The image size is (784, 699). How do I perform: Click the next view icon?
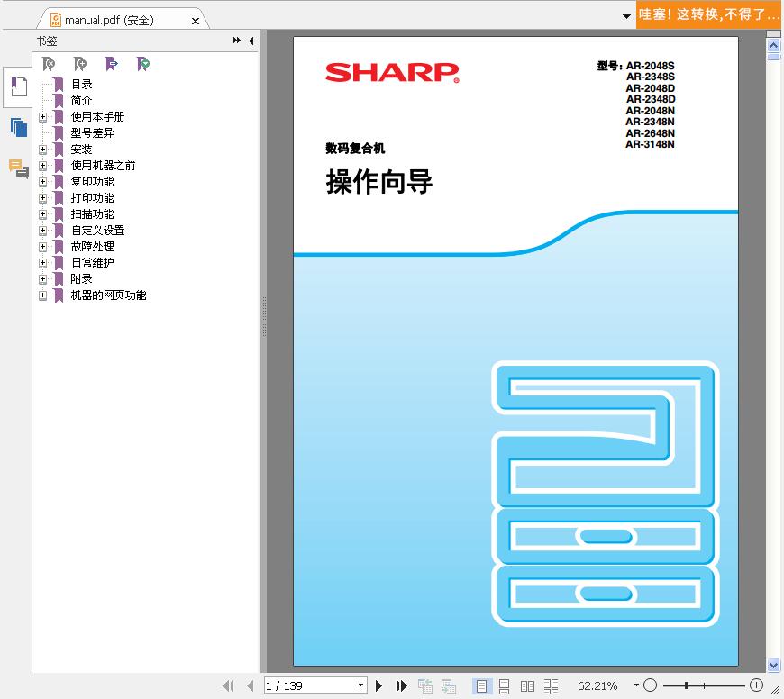[449, 686]
